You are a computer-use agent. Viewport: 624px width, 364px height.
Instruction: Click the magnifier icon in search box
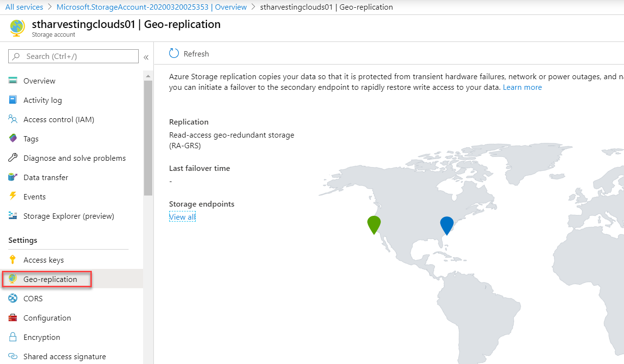click(16, 56)
